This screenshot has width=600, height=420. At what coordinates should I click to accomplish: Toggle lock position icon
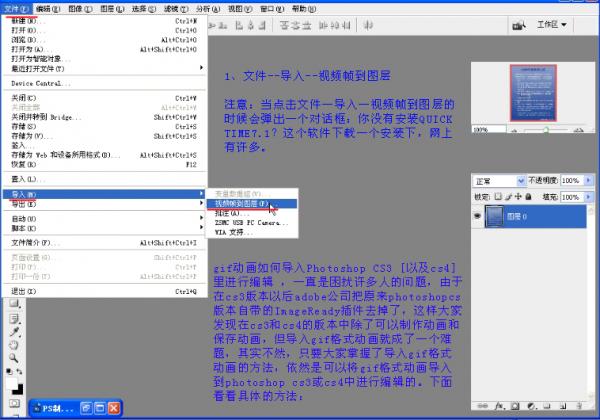pyautogui.click(x=518, y=197)
